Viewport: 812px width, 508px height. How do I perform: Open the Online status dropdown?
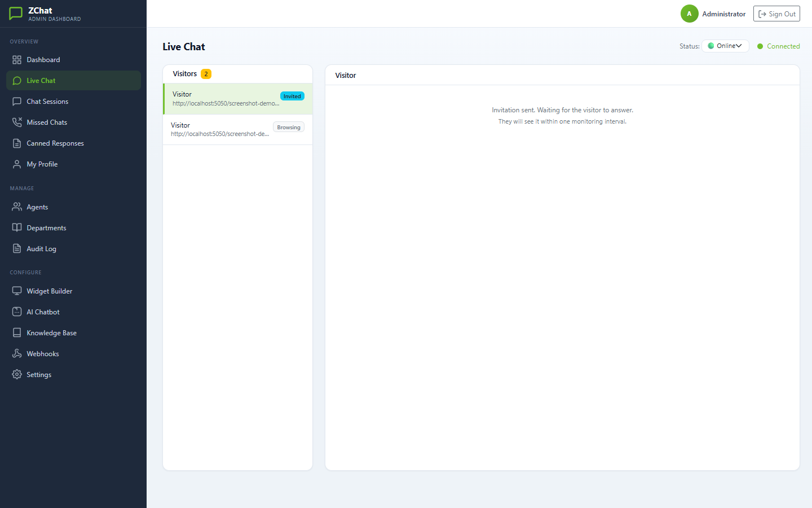click(725, 46)
